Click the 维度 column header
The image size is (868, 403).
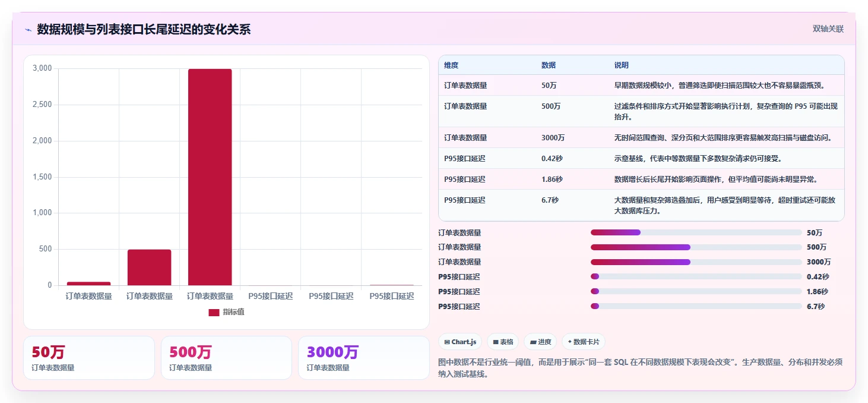coord(451,65)
